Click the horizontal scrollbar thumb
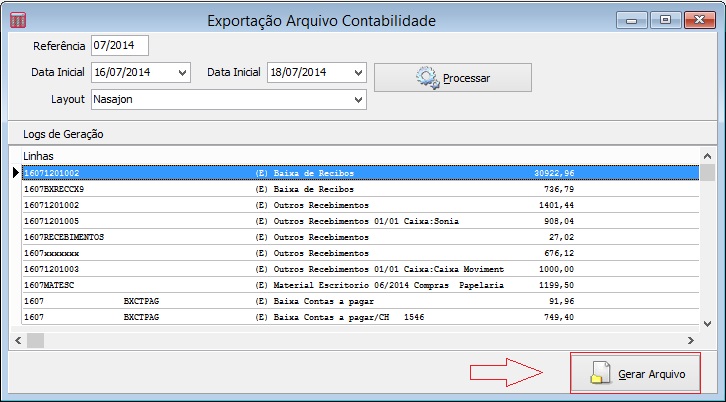The width and height of the screenshot is (726, 402). tap(35, 340)
